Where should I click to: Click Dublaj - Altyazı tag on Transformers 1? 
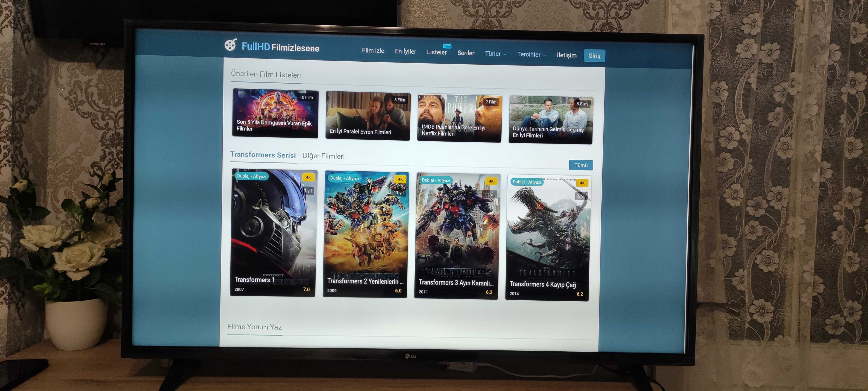point(251,176)
